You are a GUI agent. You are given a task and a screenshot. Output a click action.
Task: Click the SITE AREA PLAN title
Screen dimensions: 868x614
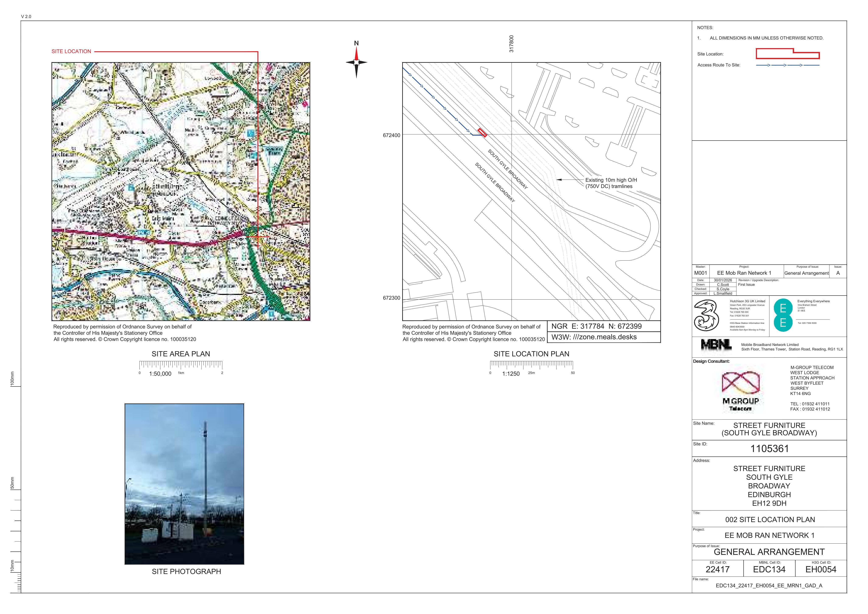[181, 354]
